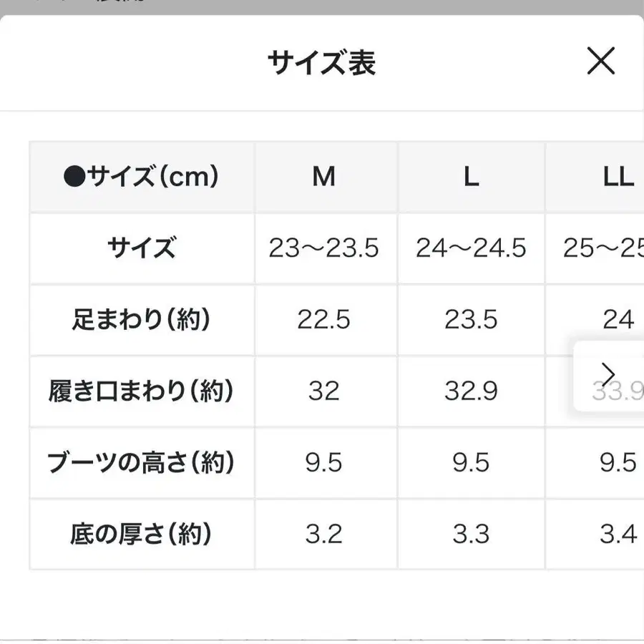Select the L size column header
Image resolution: width=644 pixels, height=644 pixels.
pyautogui.click(x=470, y=177)
